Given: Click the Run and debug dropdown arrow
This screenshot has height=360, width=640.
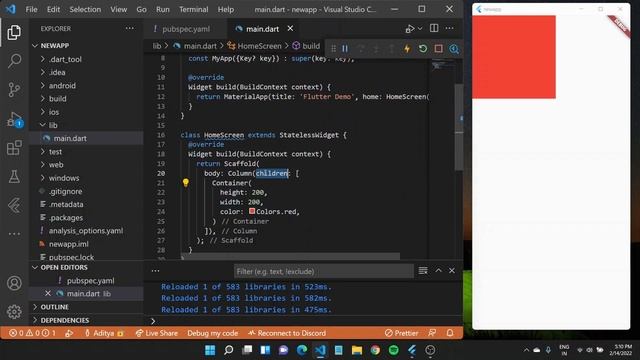Looking at the screenshot, I should (420, 29).
